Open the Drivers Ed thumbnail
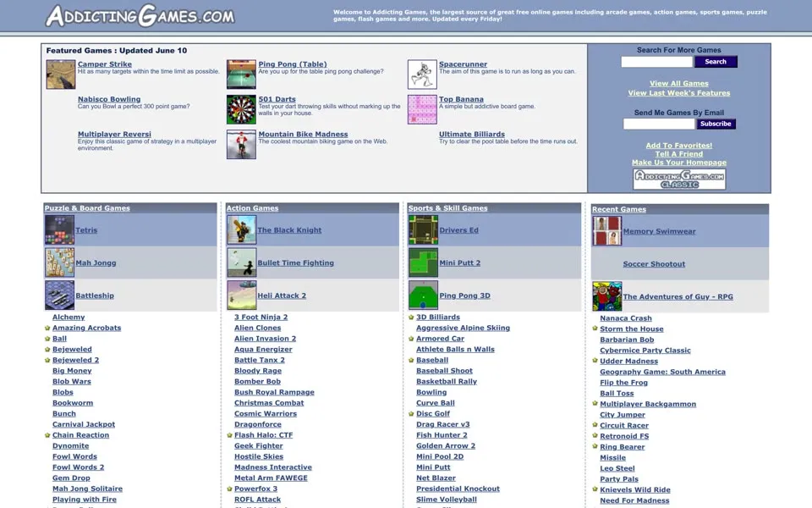The height and width of the screenshot is (508, 812). 423,229
